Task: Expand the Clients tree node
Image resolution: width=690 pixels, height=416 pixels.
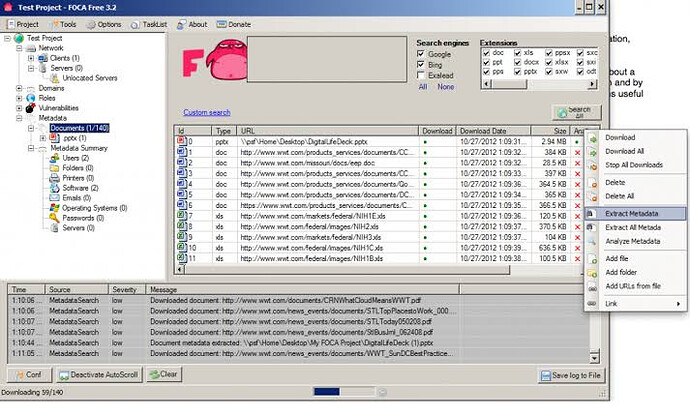Action: [32, 58]
